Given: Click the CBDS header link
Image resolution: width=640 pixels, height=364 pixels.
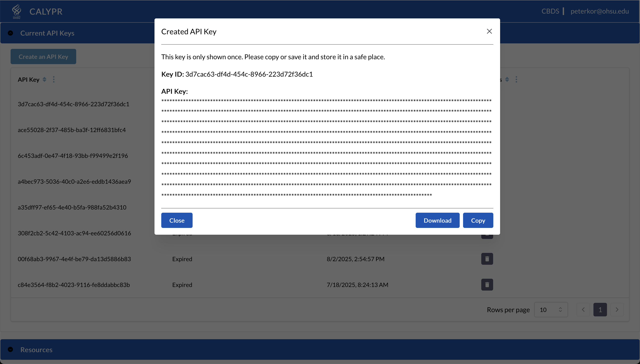Looking at the screenshot, I should [550, 11].
